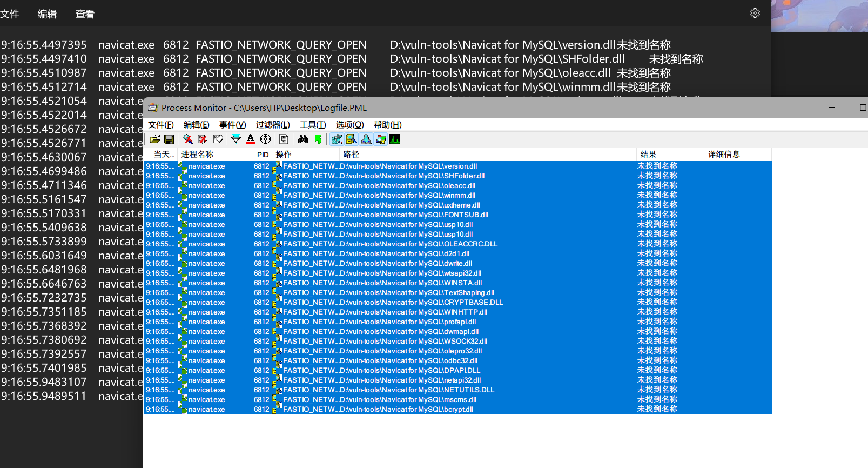Pick the Include Process From Window target icon

coord(265,139)
